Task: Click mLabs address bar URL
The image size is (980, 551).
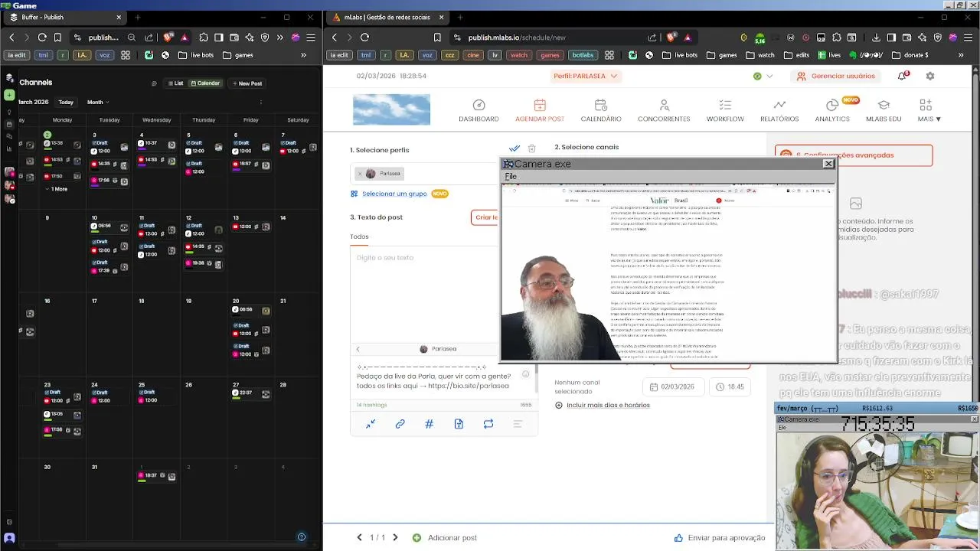Action: (x=517, y=37)
